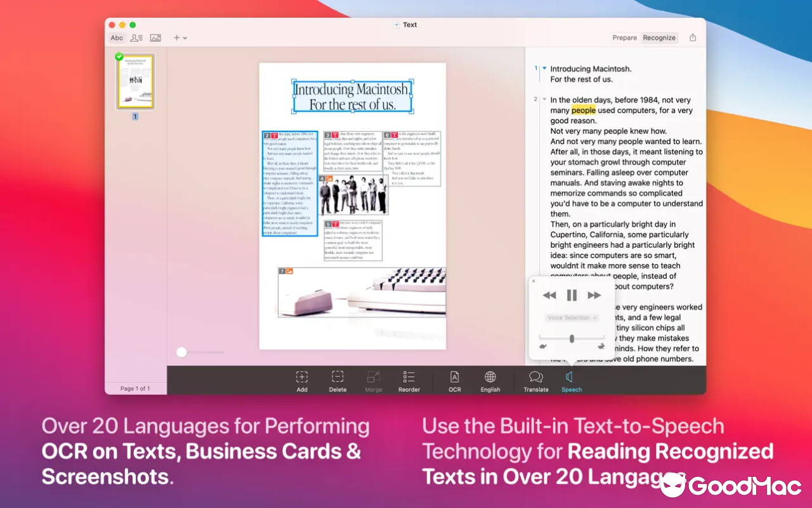Select the page 1 thumbnail
The height and width of the screenshot is (508, 812).
tap(135, 81)
